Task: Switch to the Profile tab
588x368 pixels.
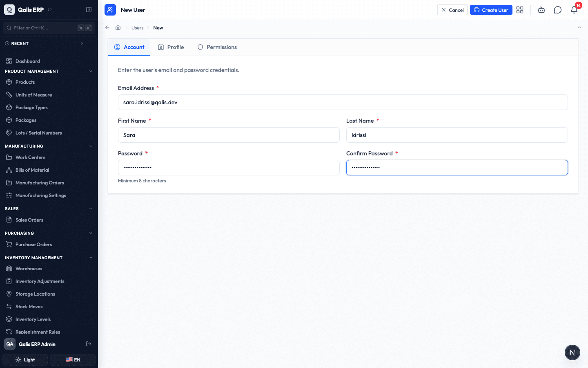Action: 171,47
